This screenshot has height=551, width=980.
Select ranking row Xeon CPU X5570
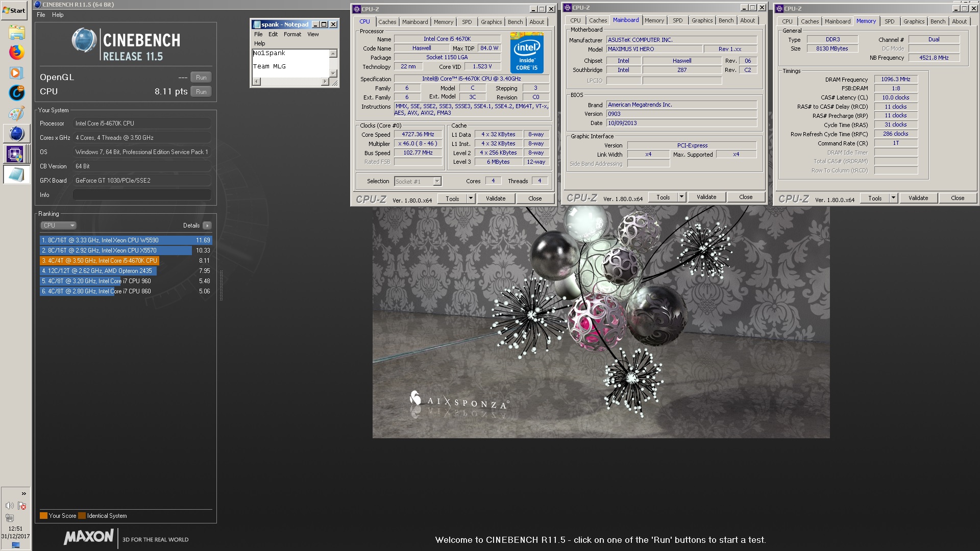(126, 251)
